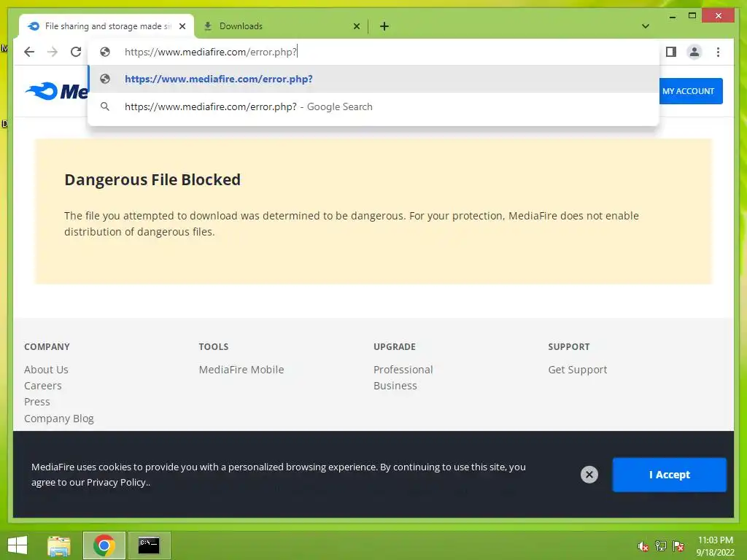Click the muted volume tray icon
This screenshot has width=747, height=560.
pos(643,546)
